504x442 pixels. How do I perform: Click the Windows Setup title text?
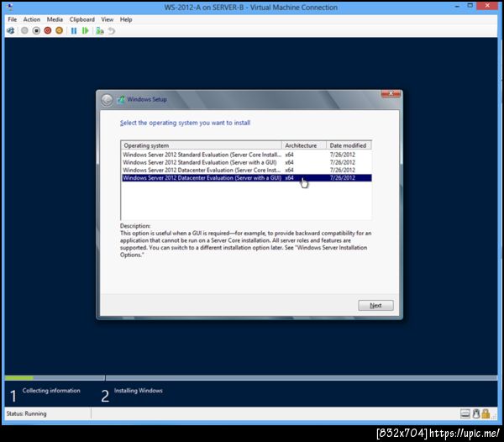point(147,99)
